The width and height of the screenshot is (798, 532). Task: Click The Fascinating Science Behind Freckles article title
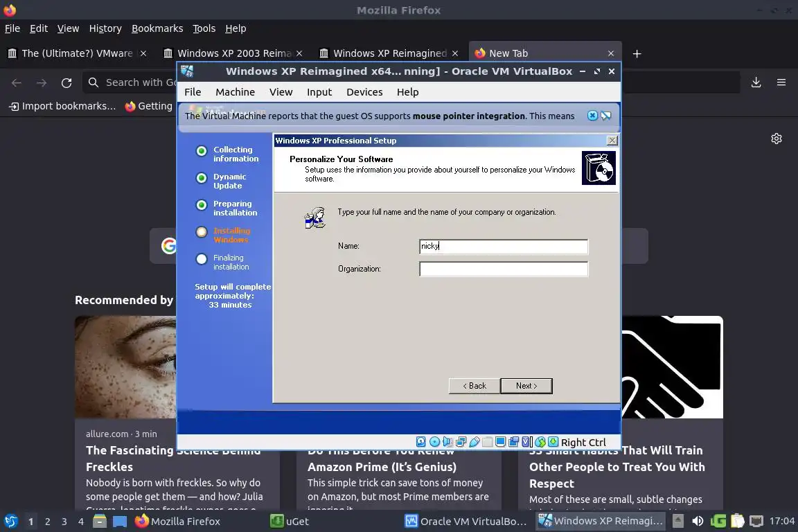[173, 458]
